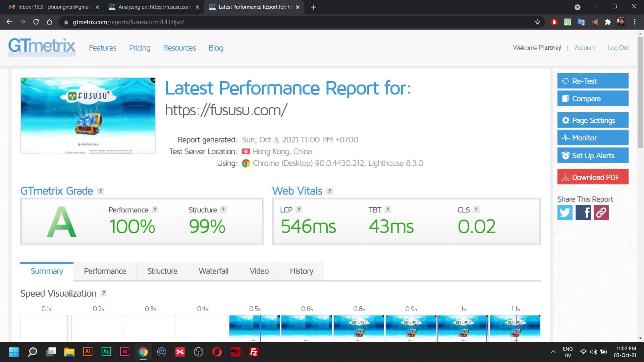Image resolution: width=644 pixels, height=362 pixels.
Task: Open taskbar search
Action: (x=33, y=352)
